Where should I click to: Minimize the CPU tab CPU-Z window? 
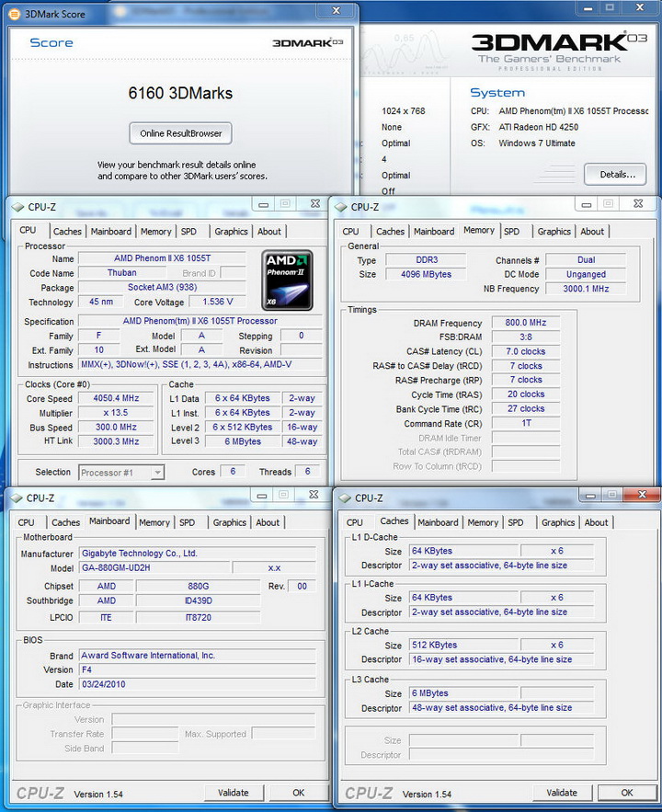(x=264, y=204)
